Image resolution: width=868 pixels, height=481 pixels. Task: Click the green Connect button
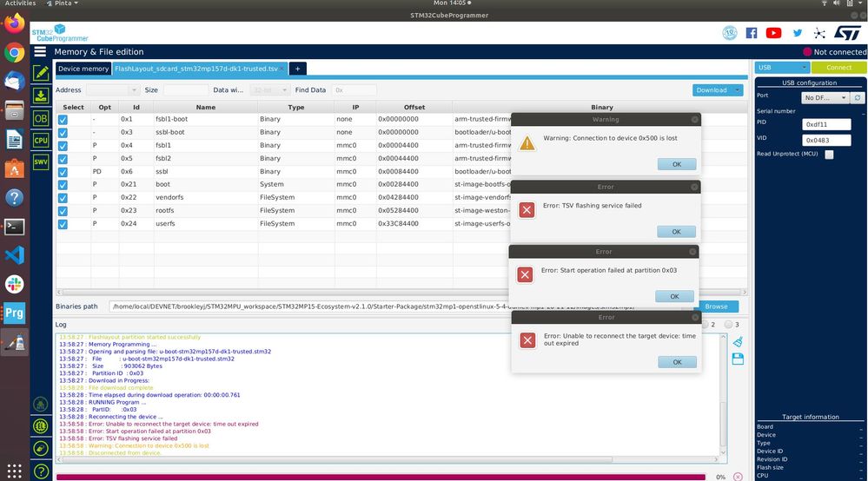point(838,68)
